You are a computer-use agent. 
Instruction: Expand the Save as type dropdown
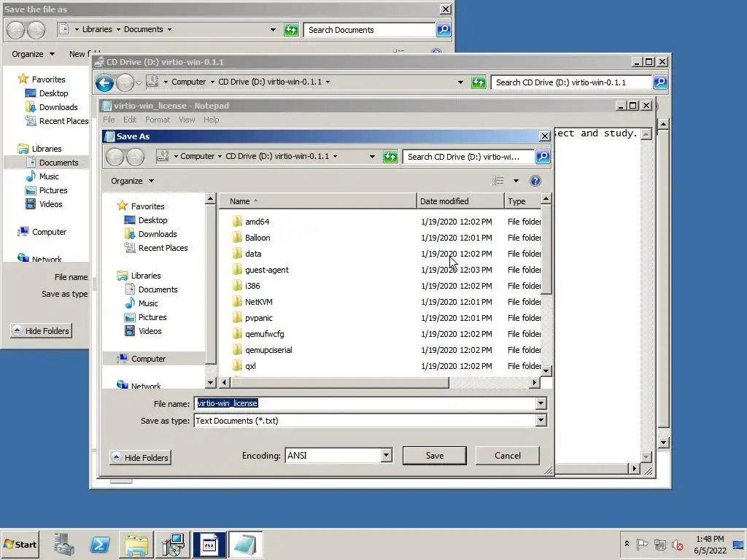pyautogui.click(x=541, y=421)
